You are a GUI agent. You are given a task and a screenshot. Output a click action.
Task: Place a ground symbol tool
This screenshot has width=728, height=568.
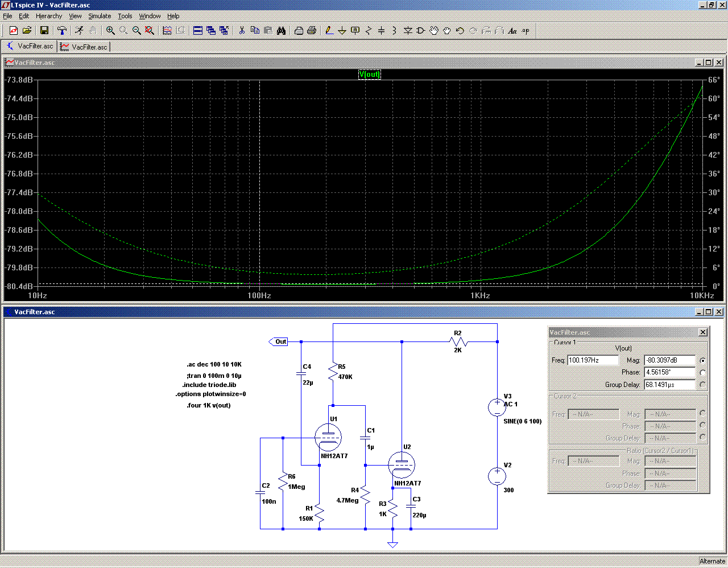point(342,31)
